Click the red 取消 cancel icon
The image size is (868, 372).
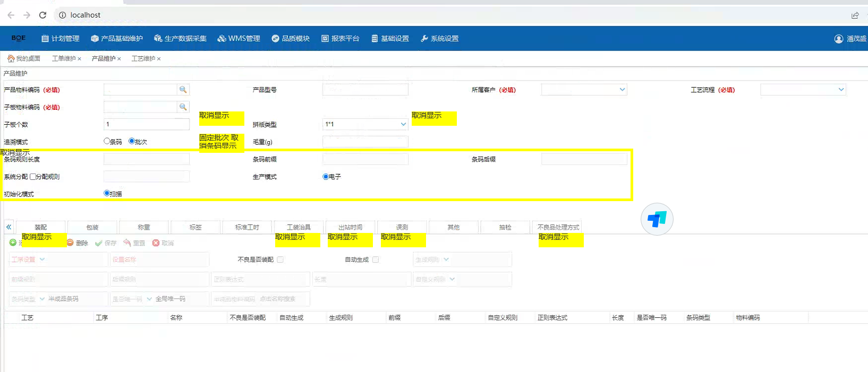click(x=156, y=243)
